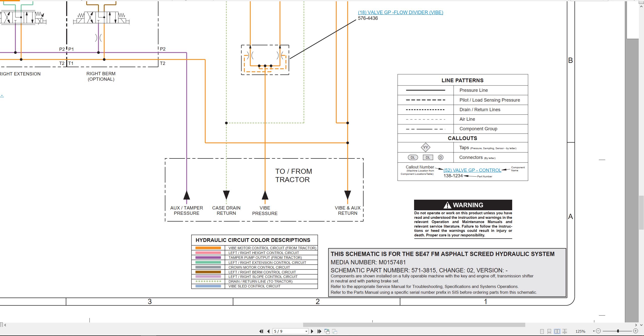Viewport: 644px width, 336px height.
Task: Click the purple Tamper Pump Output swatch
Action: 208,258
